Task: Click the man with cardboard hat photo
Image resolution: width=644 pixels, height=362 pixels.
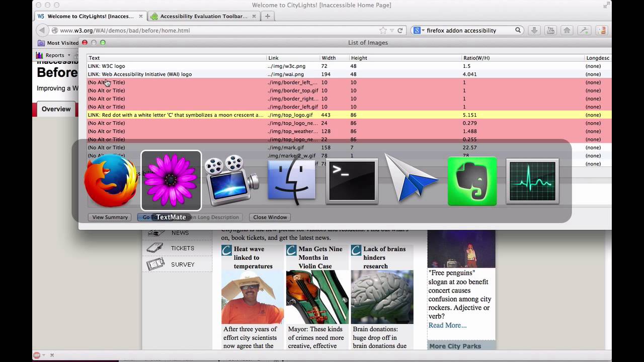Action: click(253, 297)
